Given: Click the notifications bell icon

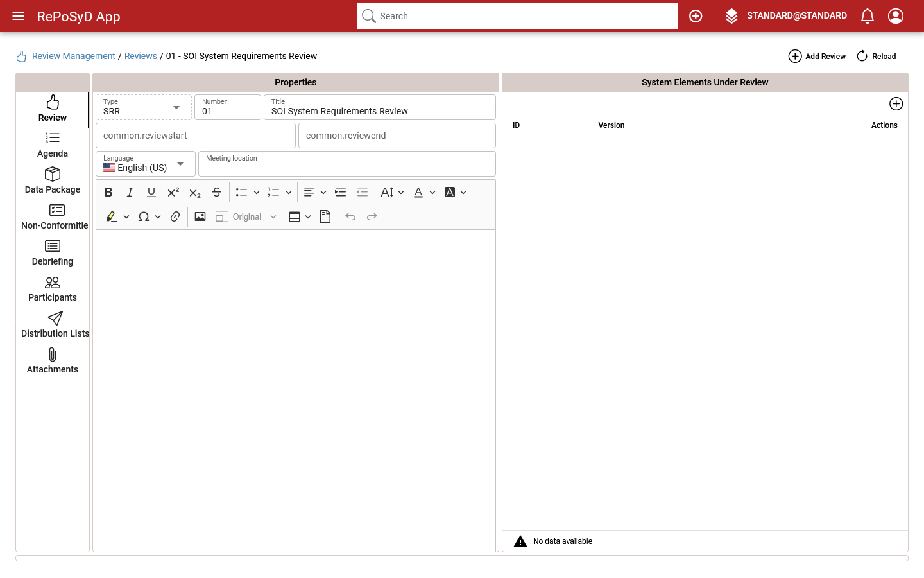Looking at the screenshot, I should pos(867,16).
